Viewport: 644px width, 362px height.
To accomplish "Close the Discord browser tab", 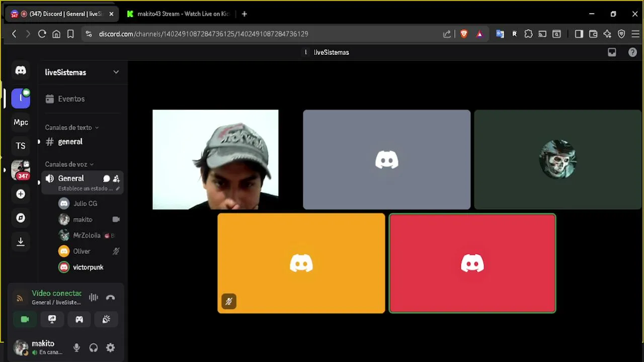I will [111, 14].
